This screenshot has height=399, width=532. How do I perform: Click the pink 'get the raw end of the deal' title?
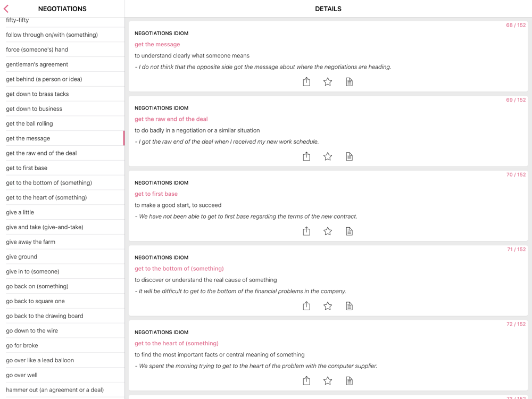click(171, 119)
